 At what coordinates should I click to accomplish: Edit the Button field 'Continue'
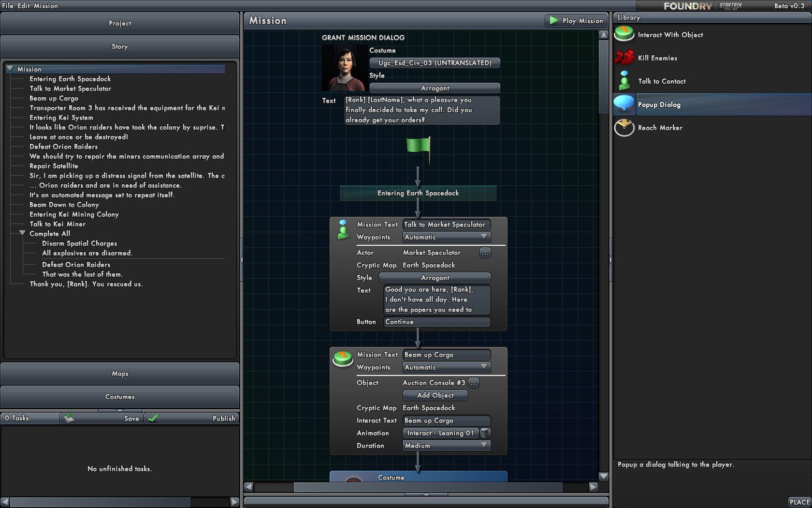tap(437, 322)
